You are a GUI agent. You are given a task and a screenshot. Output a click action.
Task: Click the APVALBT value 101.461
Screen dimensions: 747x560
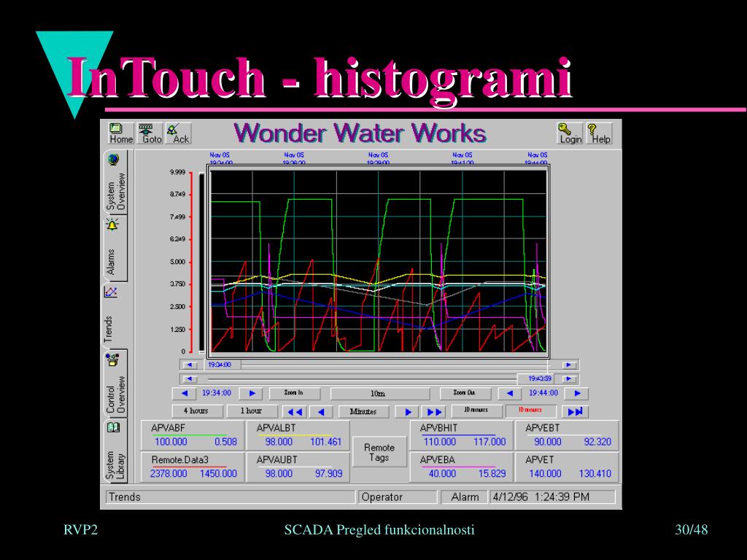326,442
